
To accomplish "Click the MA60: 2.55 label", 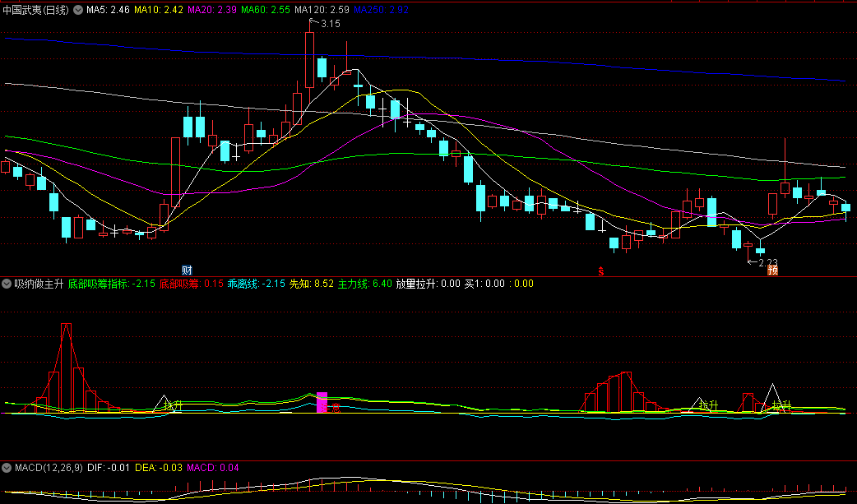I will point(266,10).
